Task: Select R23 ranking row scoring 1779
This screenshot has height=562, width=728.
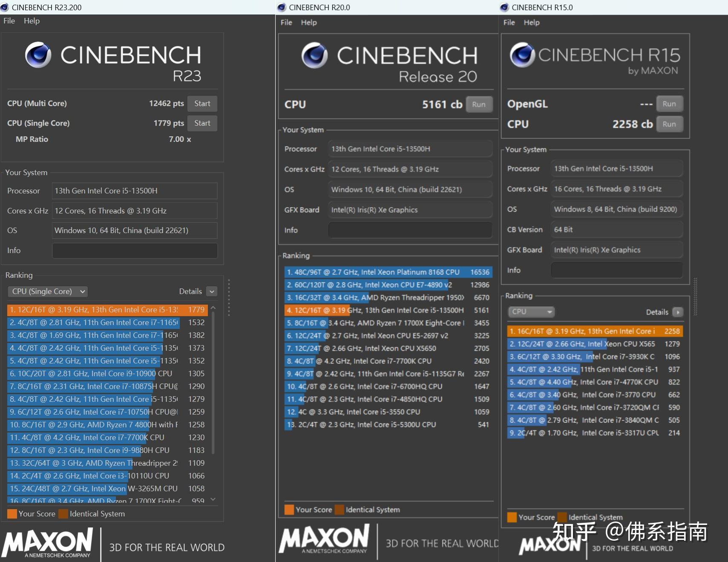Action: coord(107,310)
